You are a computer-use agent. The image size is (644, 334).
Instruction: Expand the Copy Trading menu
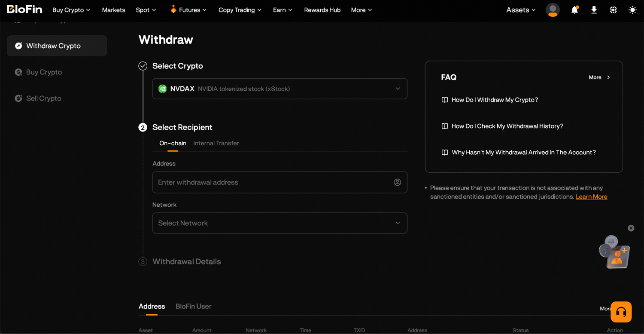tap(240, 10)
